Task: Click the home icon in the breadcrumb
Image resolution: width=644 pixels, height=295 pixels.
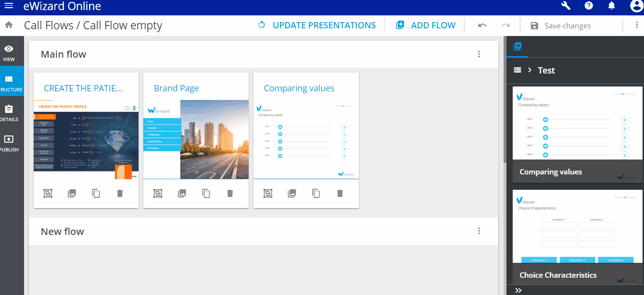Action: (x=8, y=25)
